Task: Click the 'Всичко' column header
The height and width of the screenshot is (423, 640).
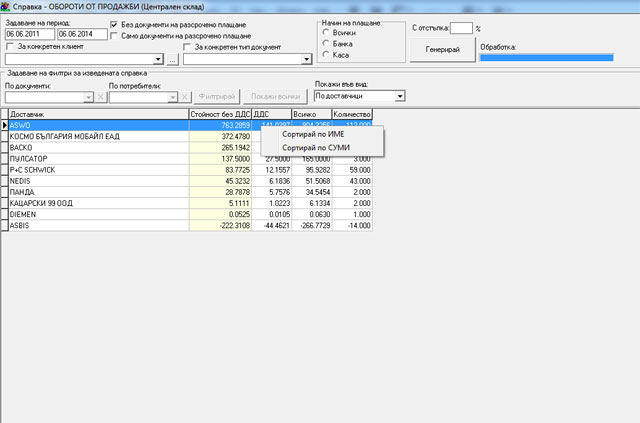Action: click(x=312, y=114)
